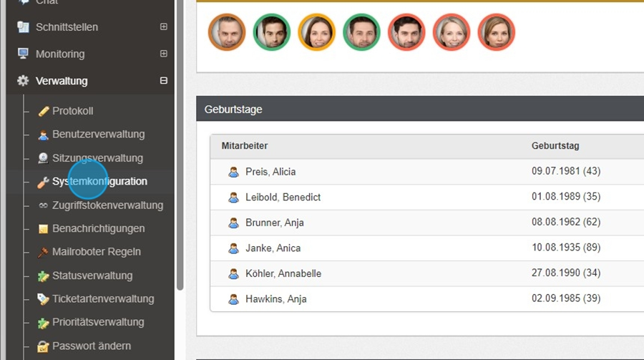Screen dimensions: 644x360
Task: Open Systemkonfiguration in the sidebar
Action: point(99,182)
